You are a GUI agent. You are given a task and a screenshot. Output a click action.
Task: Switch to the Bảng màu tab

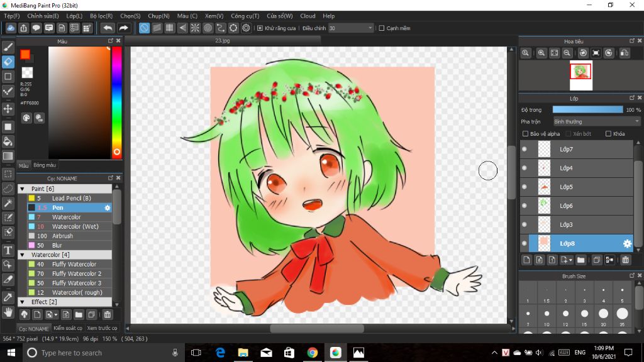coord(45,165)
